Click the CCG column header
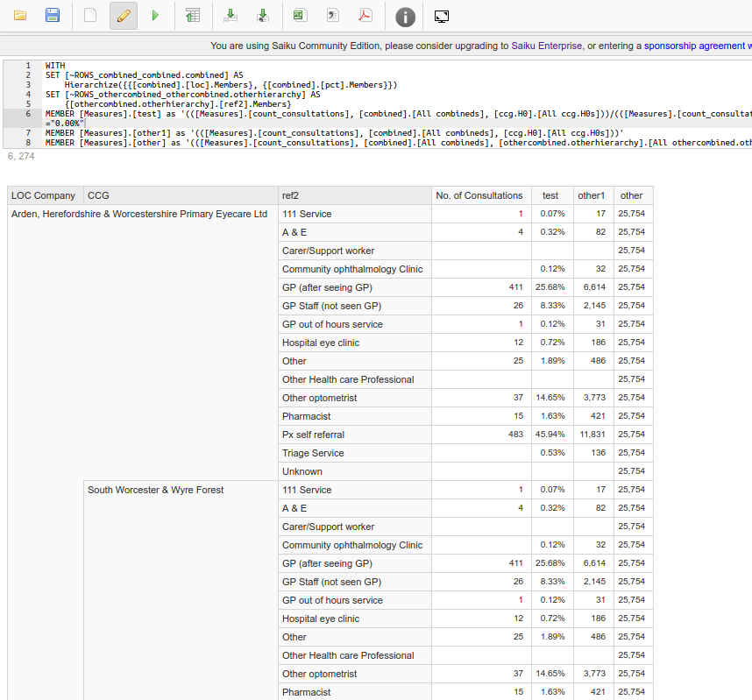752x700 pixels. [181, 195]
